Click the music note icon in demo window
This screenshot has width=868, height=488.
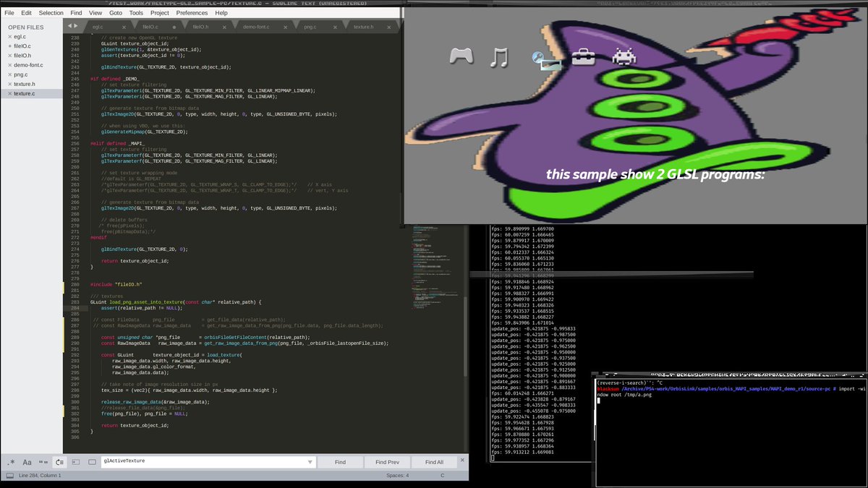[499, 57]
